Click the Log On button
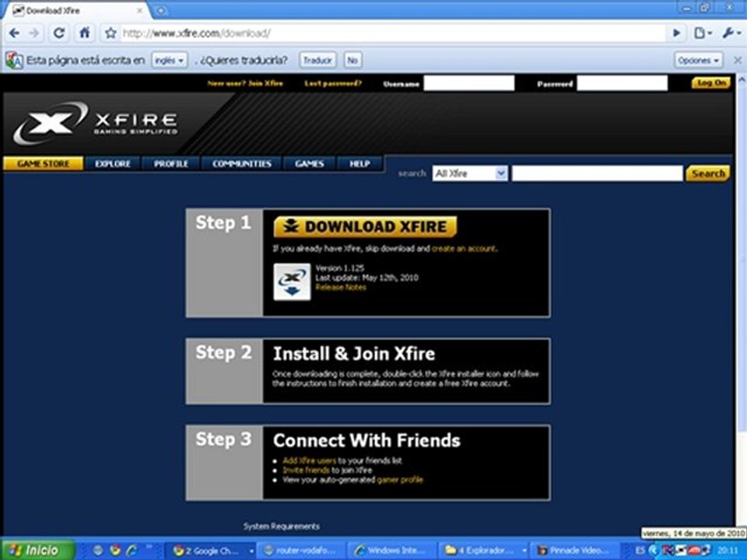 [x=710, y=83]
